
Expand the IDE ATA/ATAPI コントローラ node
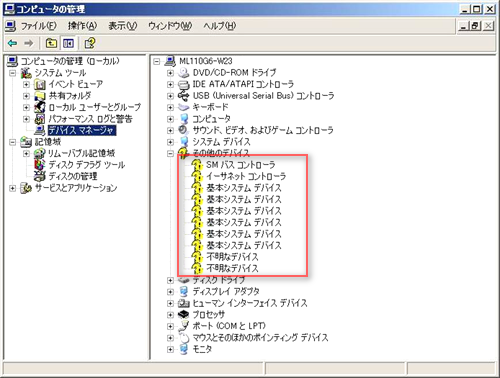pyautogui.click(x=170, y=84)
